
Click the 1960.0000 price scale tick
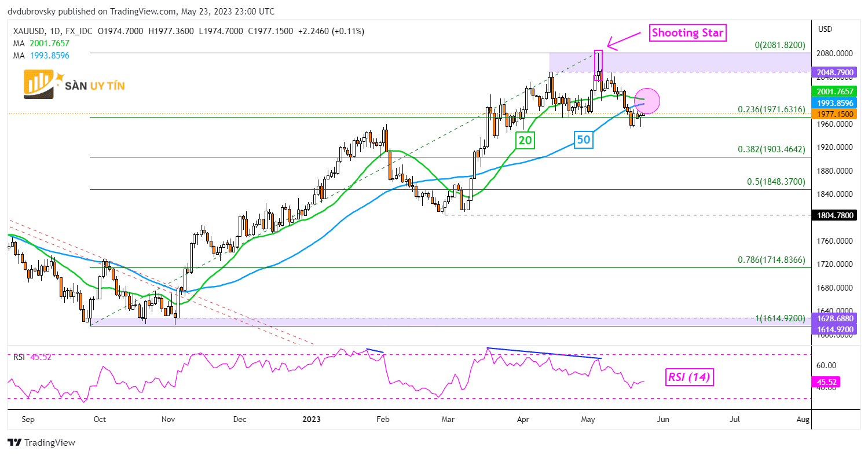coord(833,124)
